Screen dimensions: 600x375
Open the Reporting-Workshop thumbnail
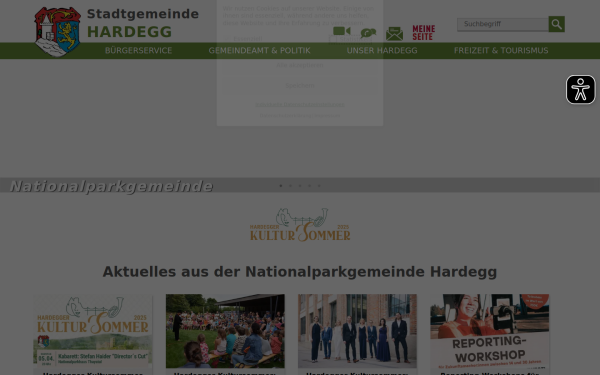click(490, 331)
